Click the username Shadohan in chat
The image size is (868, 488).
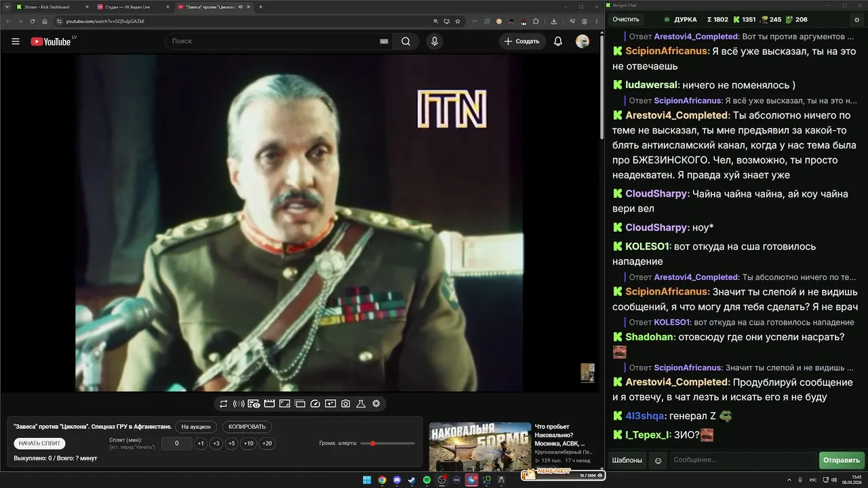point(650,337)
